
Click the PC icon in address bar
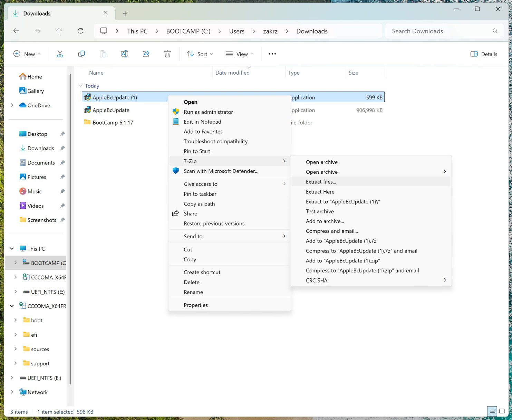(x=104, y=31)
